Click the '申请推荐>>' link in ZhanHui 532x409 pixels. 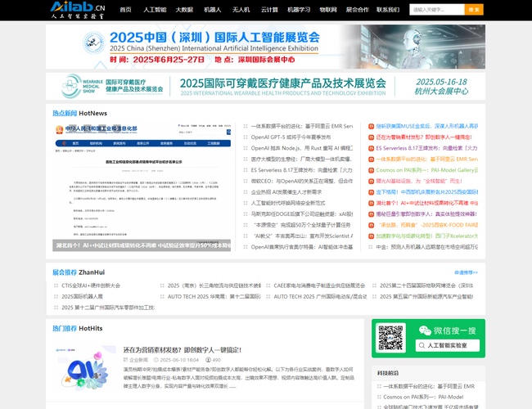466,272
